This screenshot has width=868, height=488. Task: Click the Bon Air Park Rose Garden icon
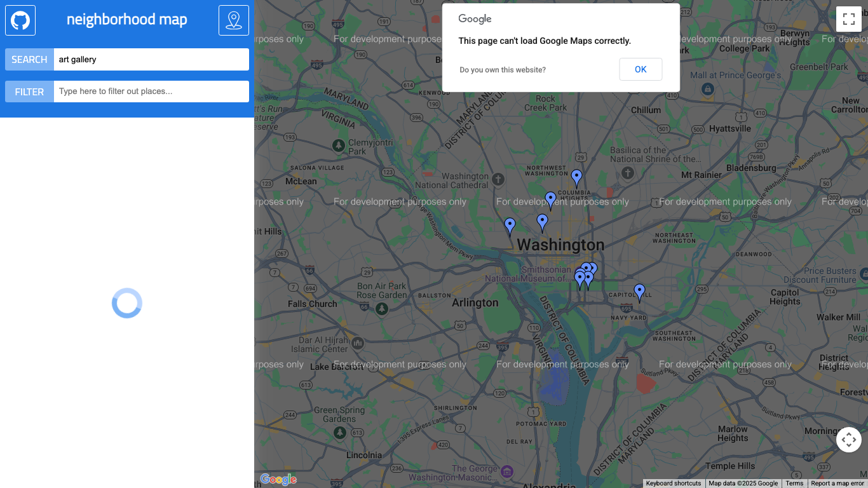(381, 309)
